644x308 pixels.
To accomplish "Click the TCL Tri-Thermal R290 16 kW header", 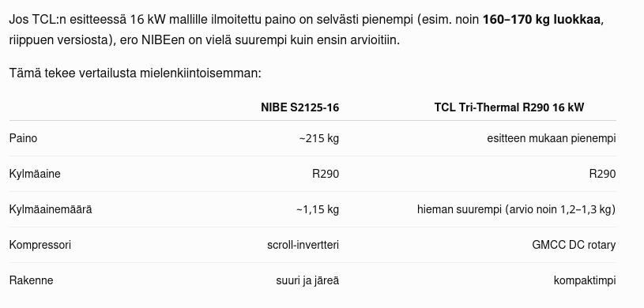I will 509,107.
